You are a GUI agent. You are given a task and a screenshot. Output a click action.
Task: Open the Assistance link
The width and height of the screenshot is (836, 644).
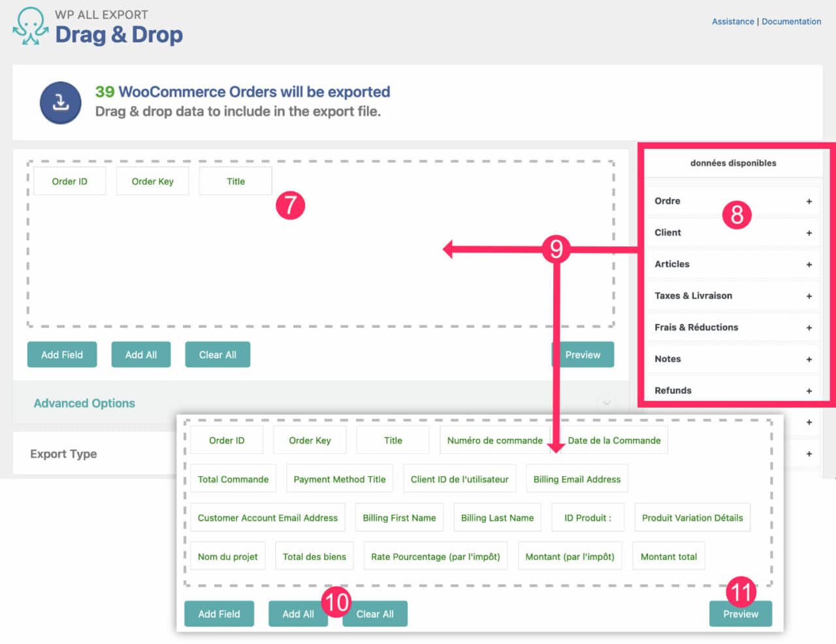point(732,22)
